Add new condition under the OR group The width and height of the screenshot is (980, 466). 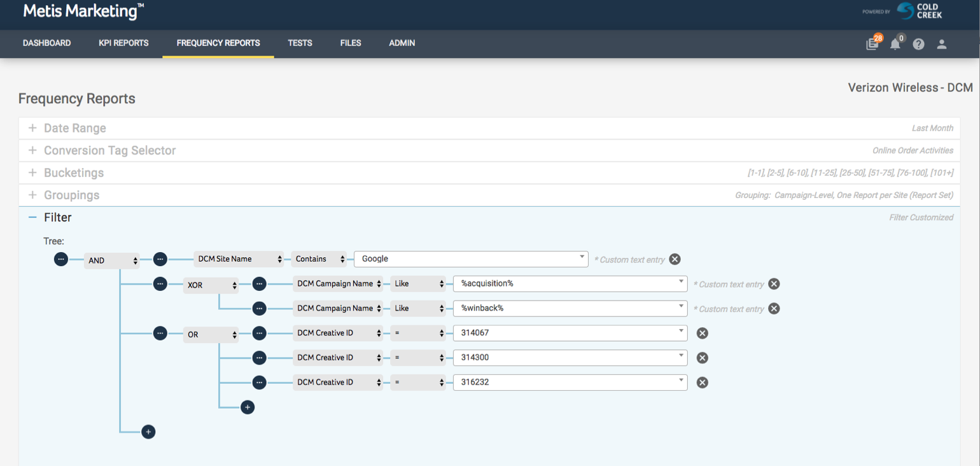(x=248, y=407)
